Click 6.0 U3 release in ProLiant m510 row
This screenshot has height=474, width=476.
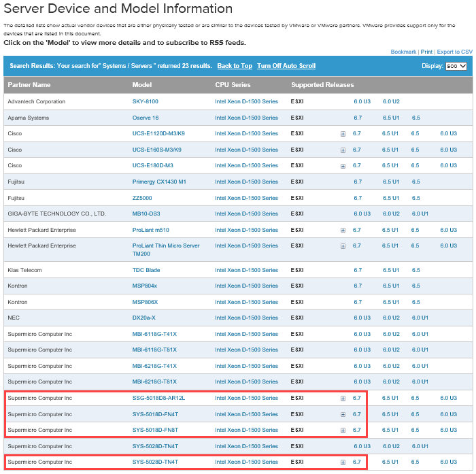click(x=449, y=230)
